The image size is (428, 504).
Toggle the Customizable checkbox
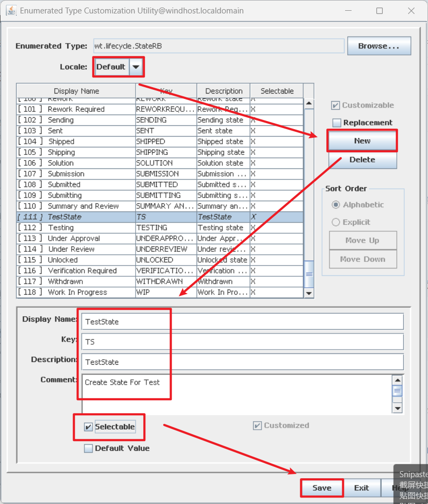[x=335, y=105]
